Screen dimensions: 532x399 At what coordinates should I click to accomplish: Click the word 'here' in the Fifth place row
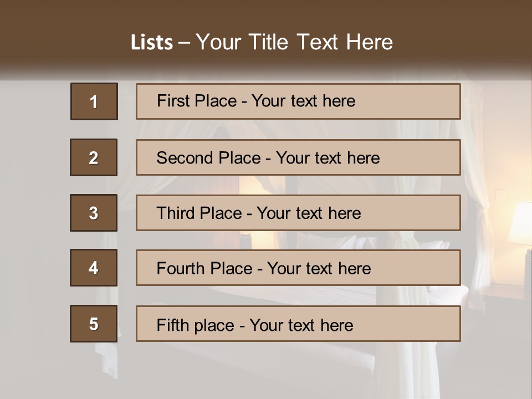336,325
